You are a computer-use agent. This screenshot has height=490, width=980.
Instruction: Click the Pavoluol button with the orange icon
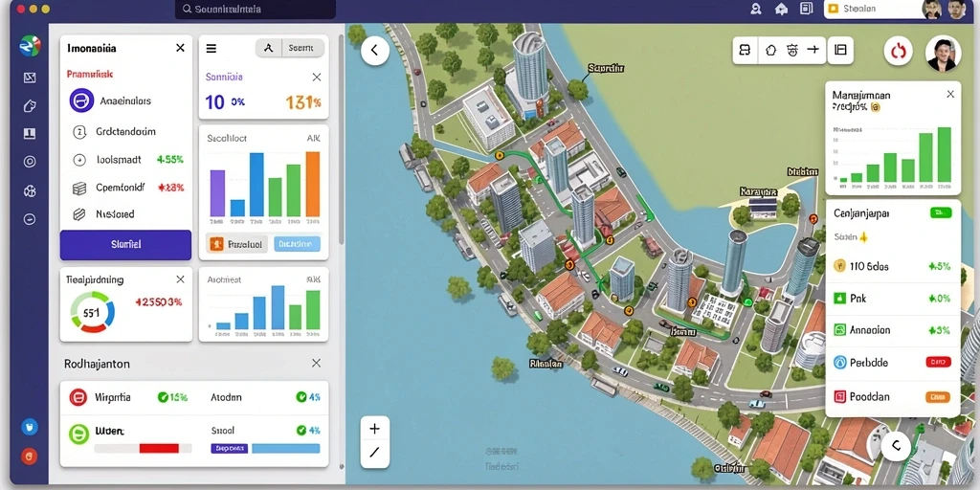[237, 244]
